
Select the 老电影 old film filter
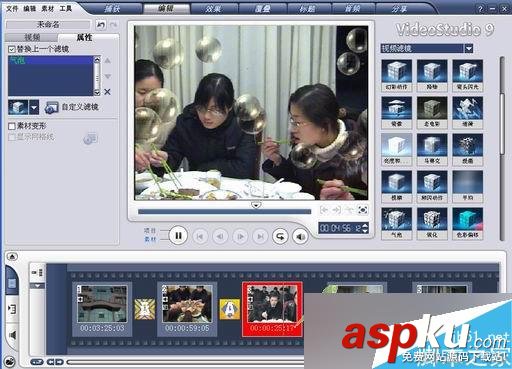tap(432, 112)
